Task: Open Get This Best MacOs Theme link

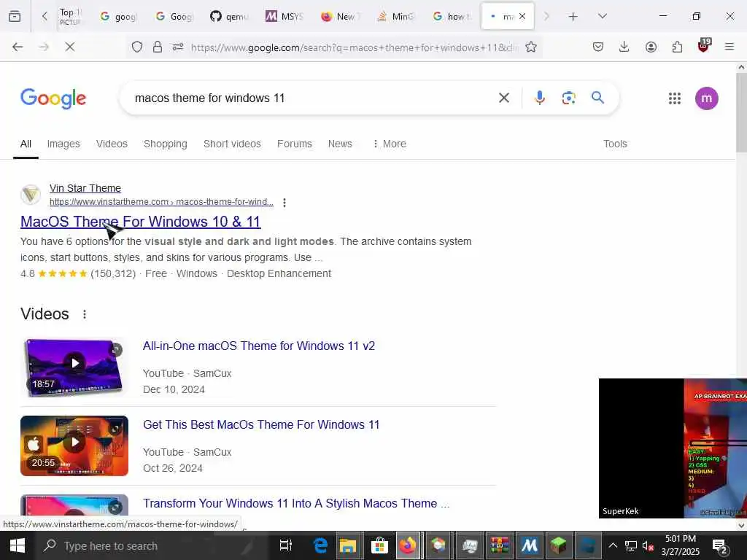Action: point(261,424)
